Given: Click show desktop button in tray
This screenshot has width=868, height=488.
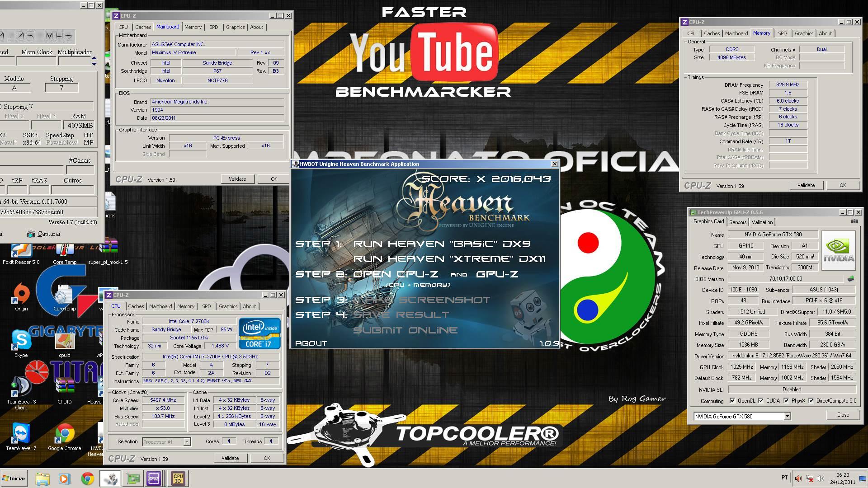Looking at the screenshot, I should 862,479.
